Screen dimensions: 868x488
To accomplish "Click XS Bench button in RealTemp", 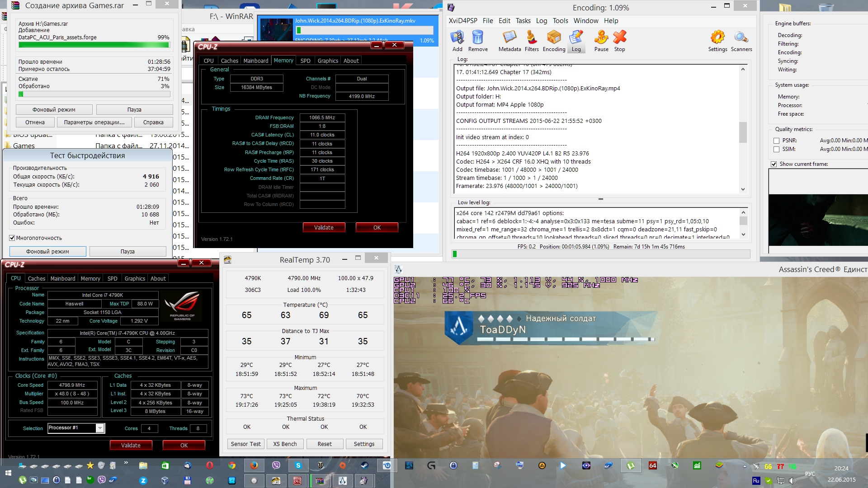I will pyautogui.click(x=285, y=444).
